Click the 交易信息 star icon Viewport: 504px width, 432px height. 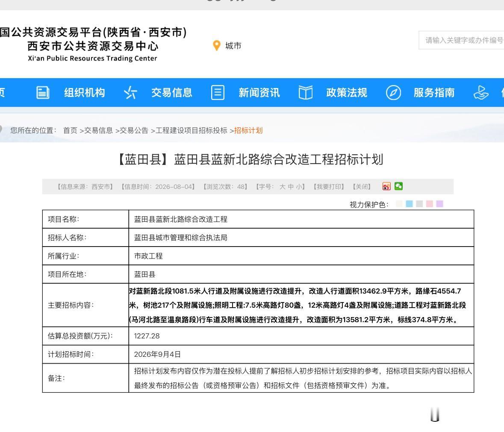coord(130,92)
